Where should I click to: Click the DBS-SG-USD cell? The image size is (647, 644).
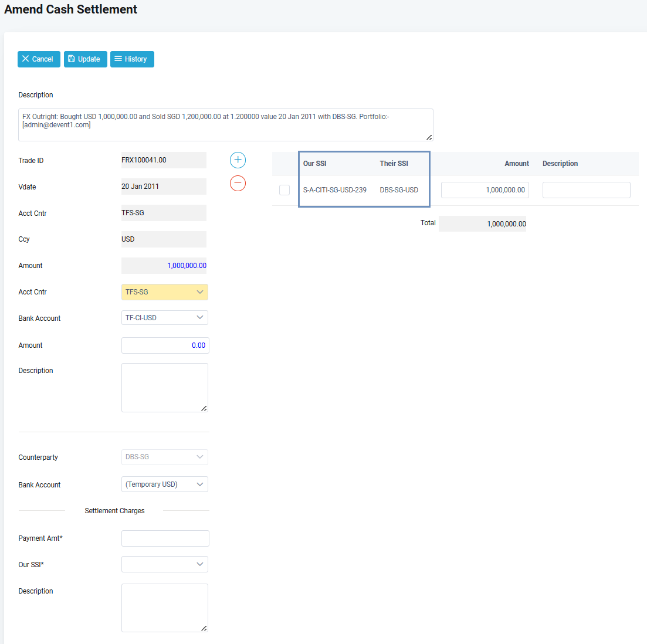click(399, 190)
